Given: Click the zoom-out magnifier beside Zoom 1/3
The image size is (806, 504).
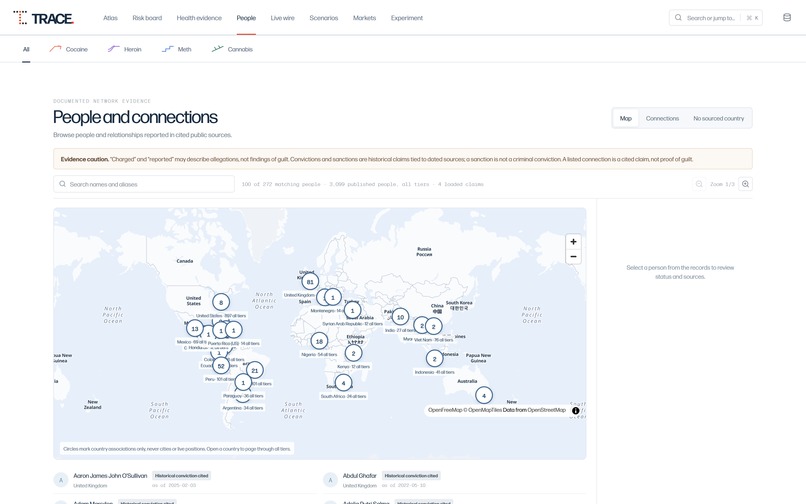Looking at the screenshot, I should 699,184.
